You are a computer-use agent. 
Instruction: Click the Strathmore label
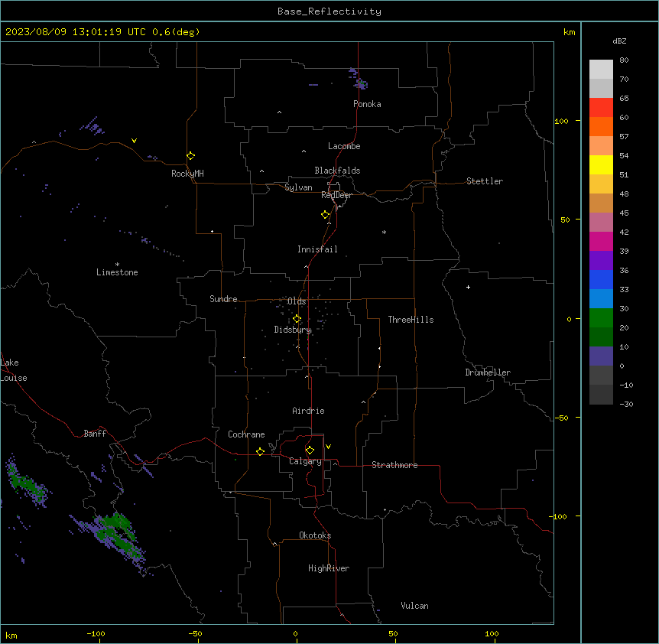pos(394,465)
